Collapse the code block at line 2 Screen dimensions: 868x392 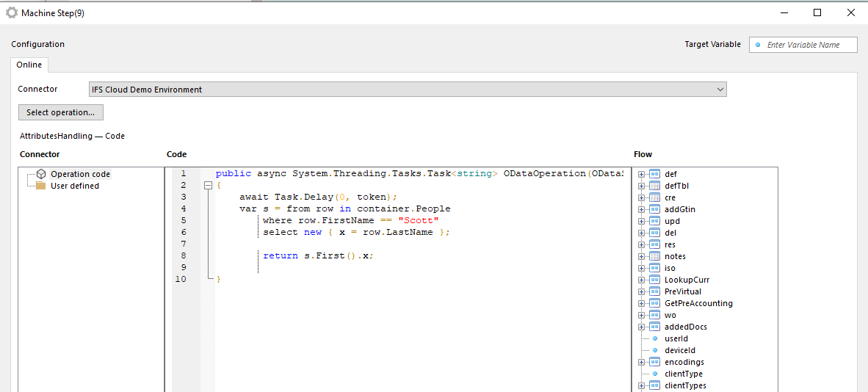tap(208, 186)
